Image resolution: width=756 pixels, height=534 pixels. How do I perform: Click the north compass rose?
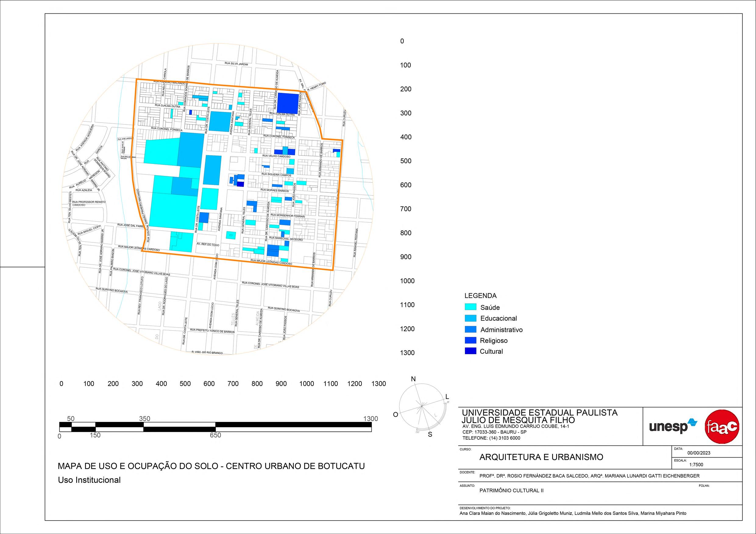(422, 407)
